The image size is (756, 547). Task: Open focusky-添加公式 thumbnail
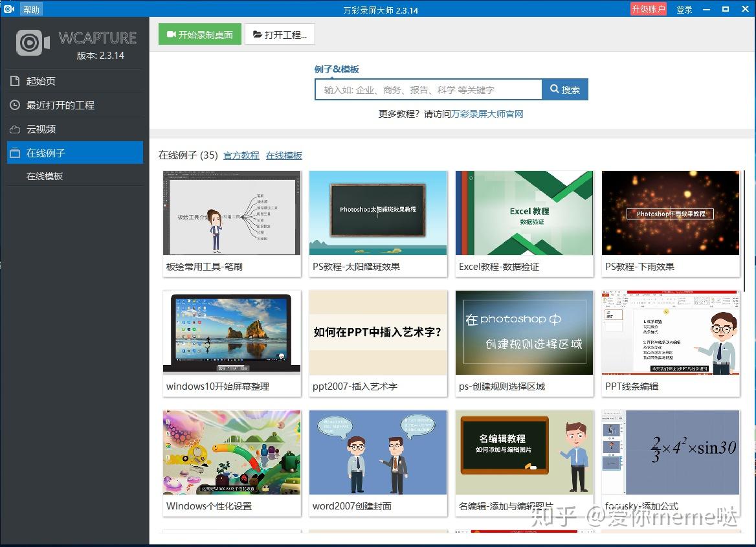coord(670,452)
